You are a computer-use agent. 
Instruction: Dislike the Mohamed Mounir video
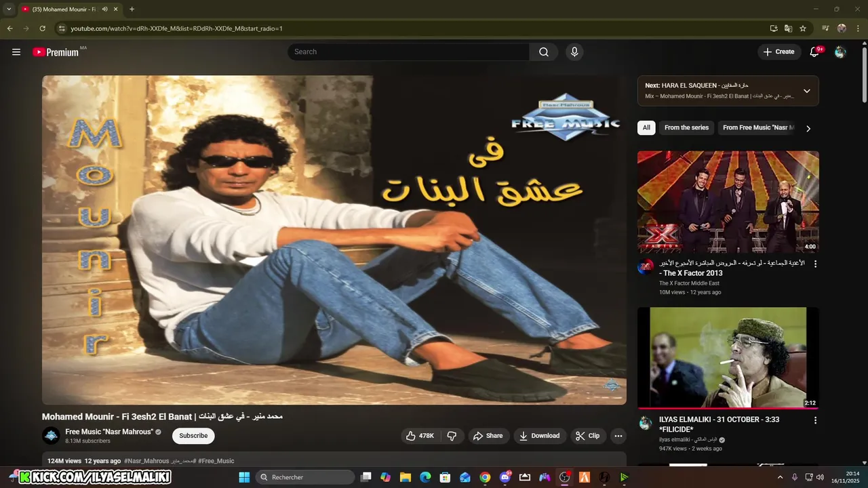point(452,436)
